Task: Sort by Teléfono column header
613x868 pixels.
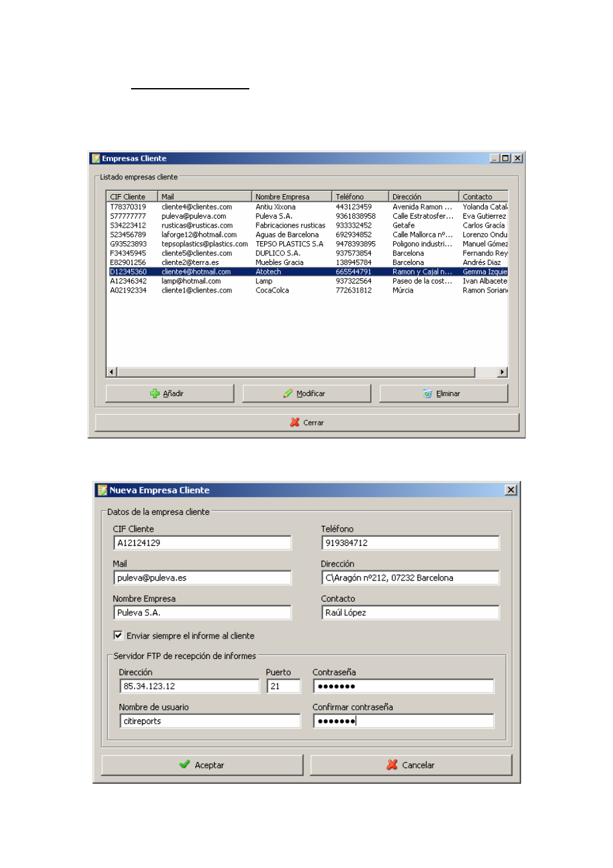Action: click(360, 197)
